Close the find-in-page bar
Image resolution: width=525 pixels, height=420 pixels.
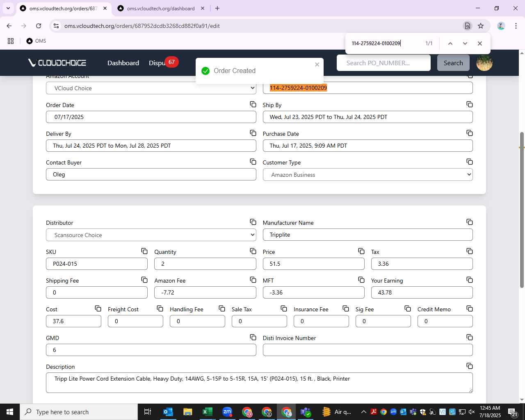480,43
